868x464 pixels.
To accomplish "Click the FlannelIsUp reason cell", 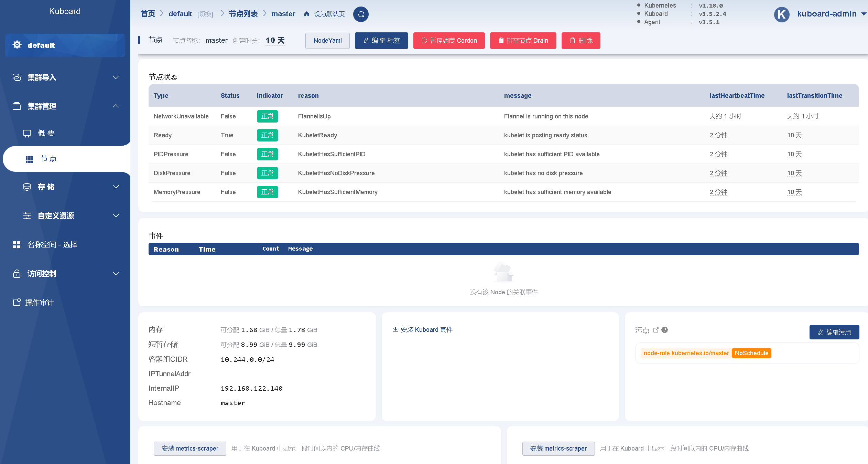I will [x=314, y=116].
